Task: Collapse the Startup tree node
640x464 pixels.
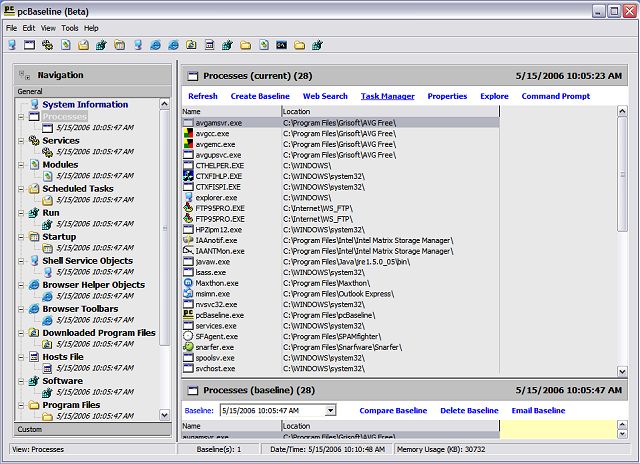Action: tap(21, 237)
